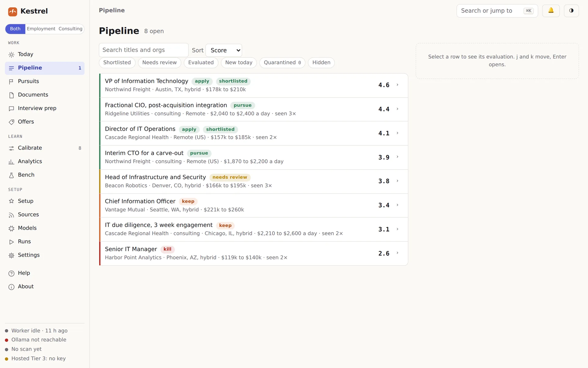This screenshot has width=588, height=368.
Task: Click the yellow Hosted Tier 3 status dot
Action: (x=6, y=359)
